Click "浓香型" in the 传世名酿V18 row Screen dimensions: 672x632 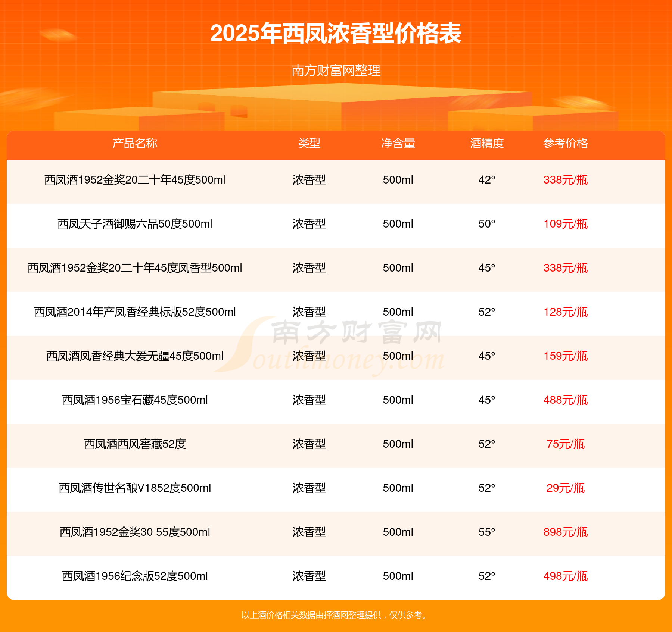(x=309, y=488)
